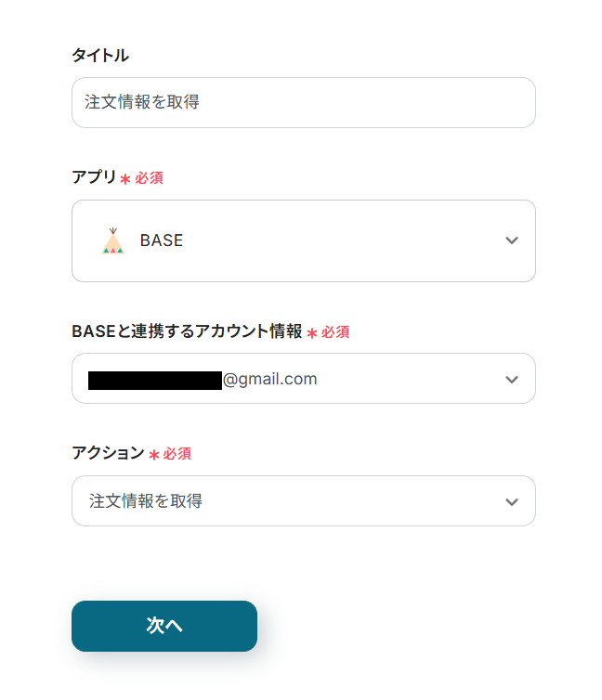602x700 pixels.
Task: Click the タイトル field label
Action: coord(100,56)
